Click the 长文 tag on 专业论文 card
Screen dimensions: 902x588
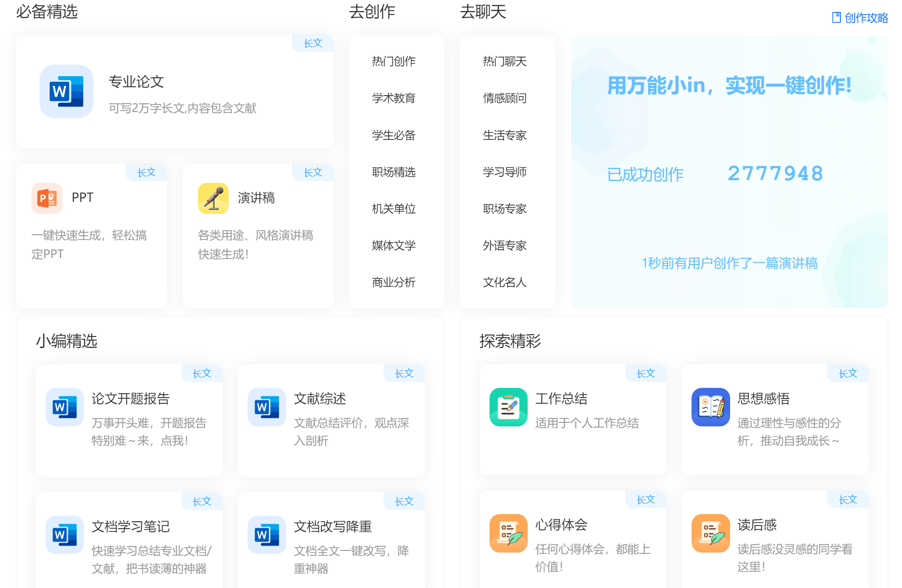tap(313, 43)
